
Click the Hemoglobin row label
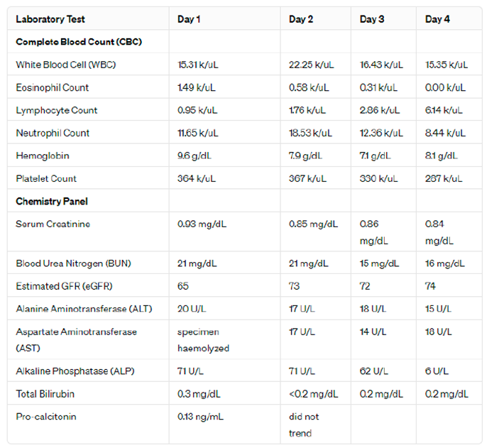pyautogui.click(x=43, y=155)
